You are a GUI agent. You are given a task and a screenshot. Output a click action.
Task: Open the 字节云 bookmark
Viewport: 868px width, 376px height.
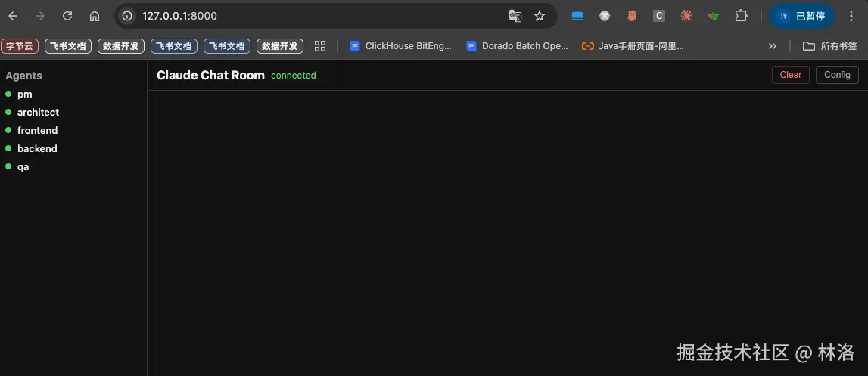pos(20,46)
